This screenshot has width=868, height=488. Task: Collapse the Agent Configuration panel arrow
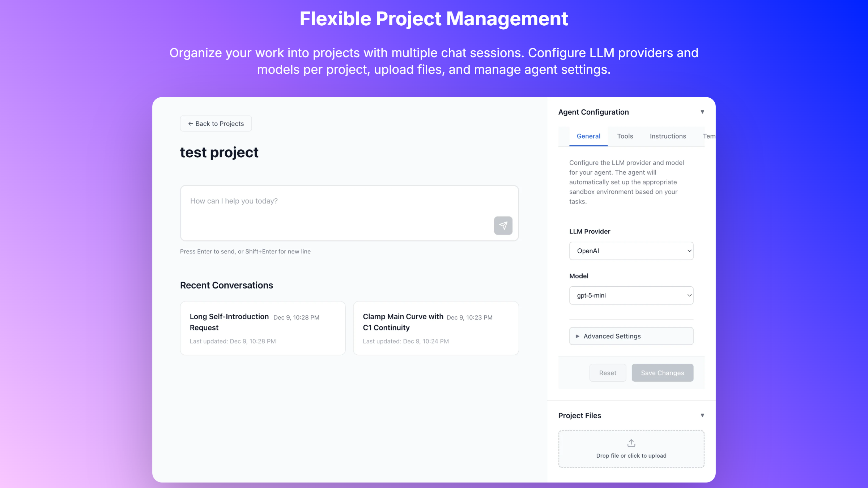702,112
